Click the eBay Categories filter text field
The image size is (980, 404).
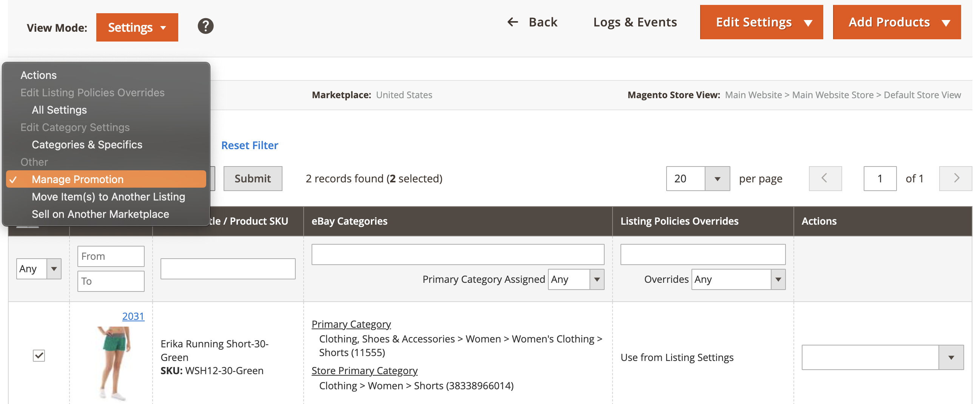[457, 254]
